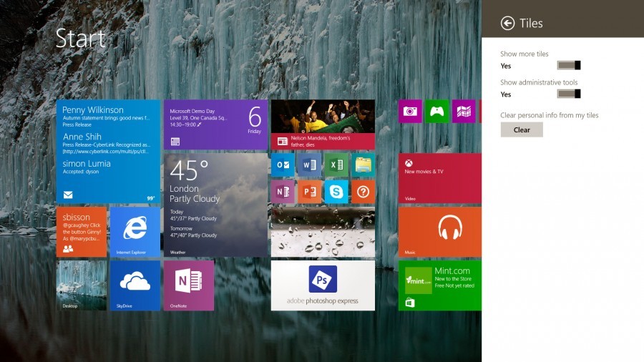
Task: Toggle the Show administrative tools switch
Action: (569, 94)
